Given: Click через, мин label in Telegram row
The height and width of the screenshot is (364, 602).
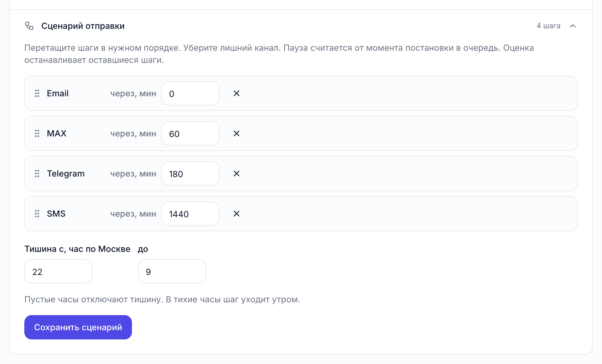Looking at the screenshot, I should tap(133, 173).
